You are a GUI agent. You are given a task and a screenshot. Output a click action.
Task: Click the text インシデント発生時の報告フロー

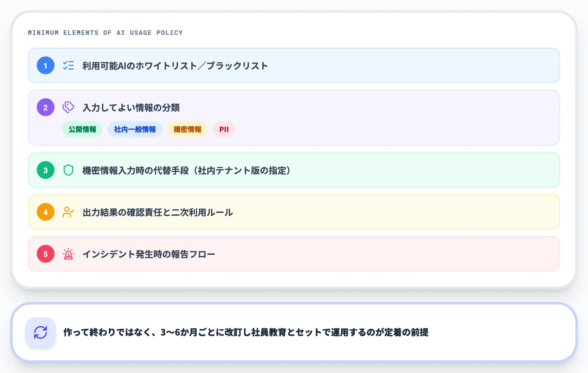click(x=149, y=254)
